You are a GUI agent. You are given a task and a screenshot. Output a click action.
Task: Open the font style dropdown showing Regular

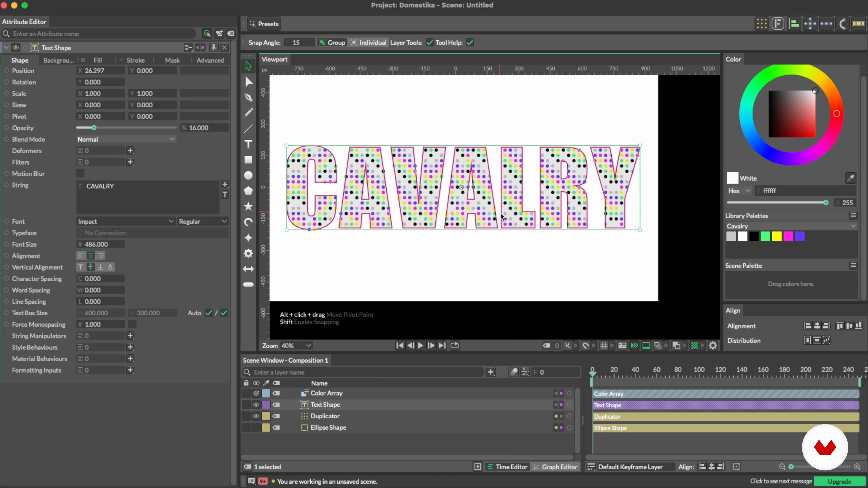point(203,221)
